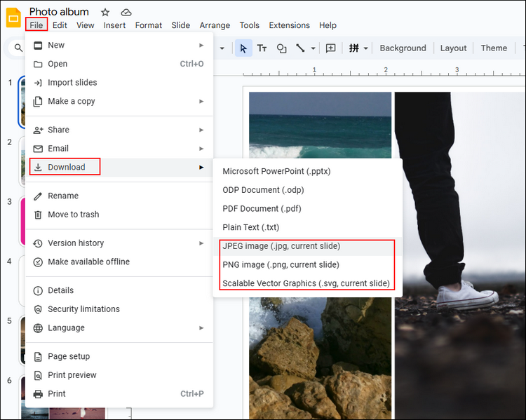This screenshot has width=526, height=420.
Task: Download as JPEG image current slide
Action: click(x=308, y=246)
